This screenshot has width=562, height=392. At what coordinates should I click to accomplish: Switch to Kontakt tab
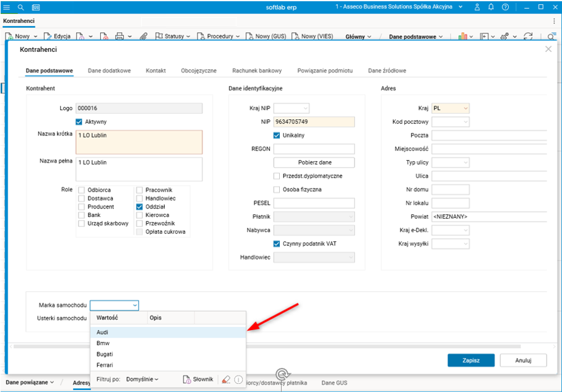[x=155, y=70]
